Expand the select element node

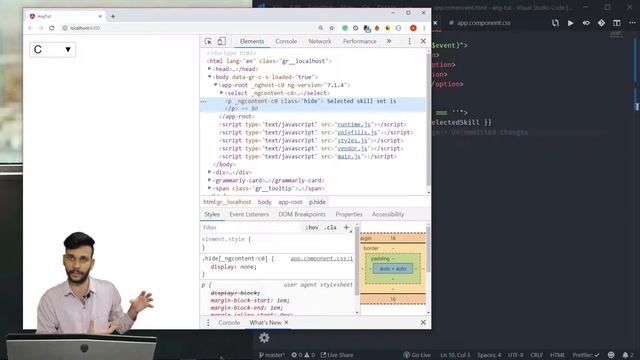tap(222, 93)
